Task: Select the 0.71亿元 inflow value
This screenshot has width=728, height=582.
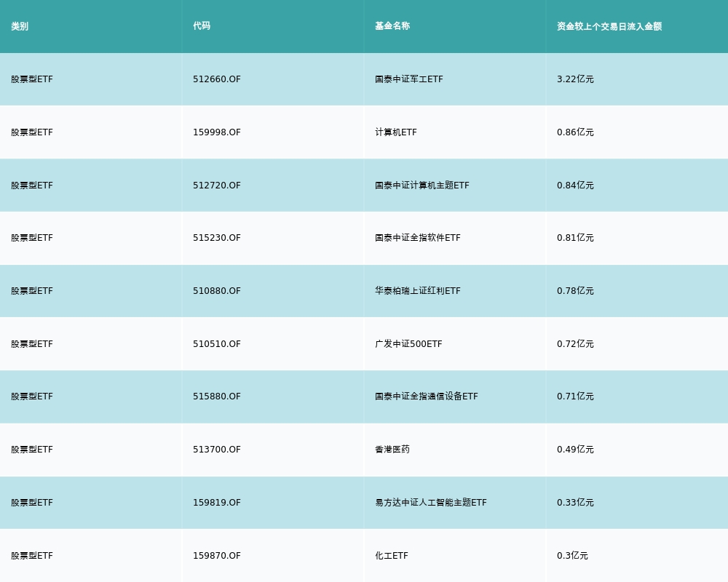Action: click(x=575, y=396)
